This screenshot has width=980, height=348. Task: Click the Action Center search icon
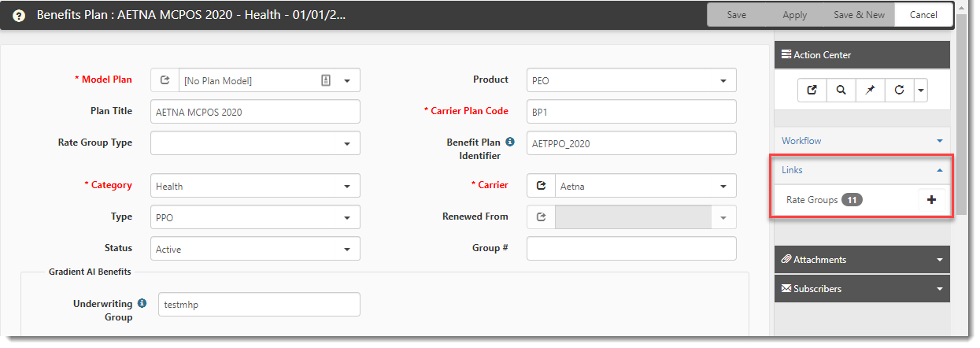[x=841, y=91]
